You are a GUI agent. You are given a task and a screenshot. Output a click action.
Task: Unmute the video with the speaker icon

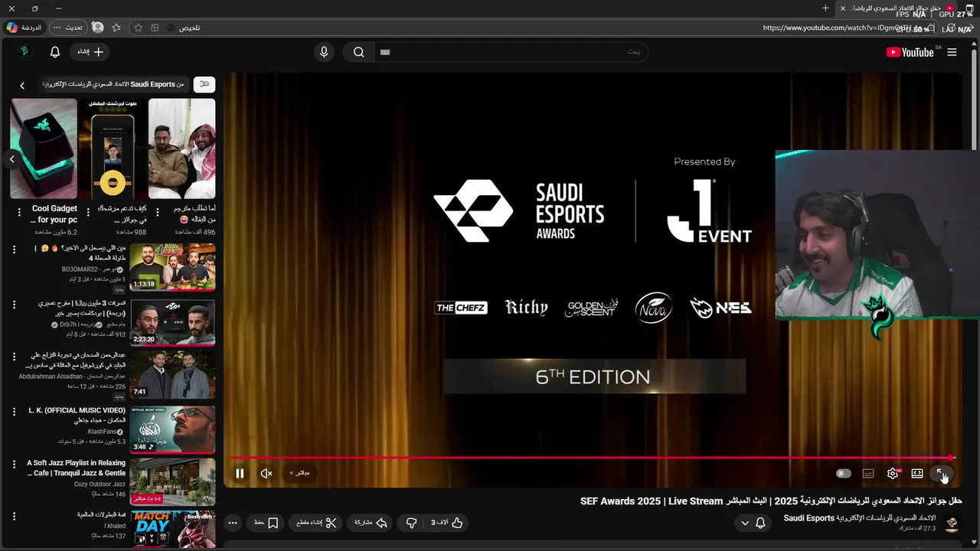266,474
